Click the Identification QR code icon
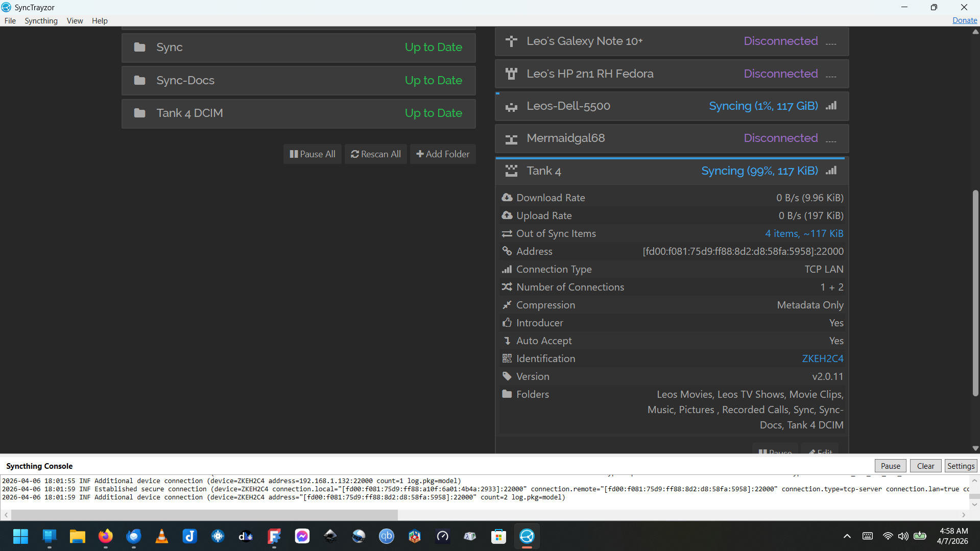This screenshot has width=980, height=551. (x=507, y=358)
